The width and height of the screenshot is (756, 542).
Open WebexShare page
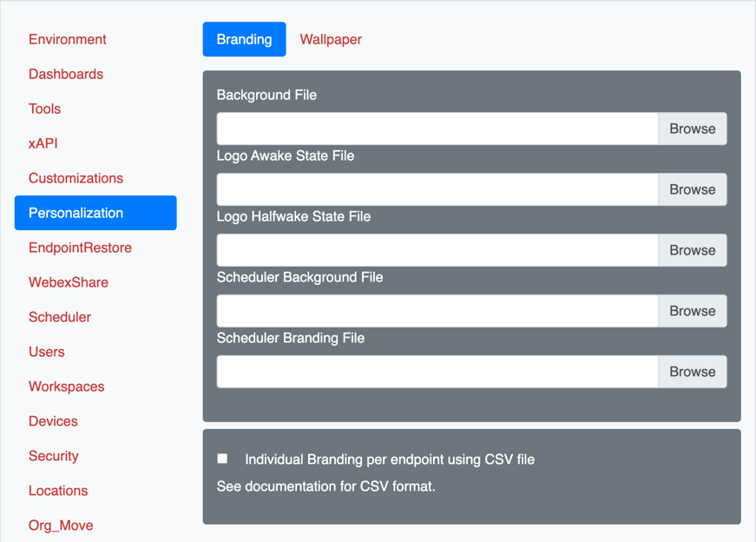click(69, 282)
